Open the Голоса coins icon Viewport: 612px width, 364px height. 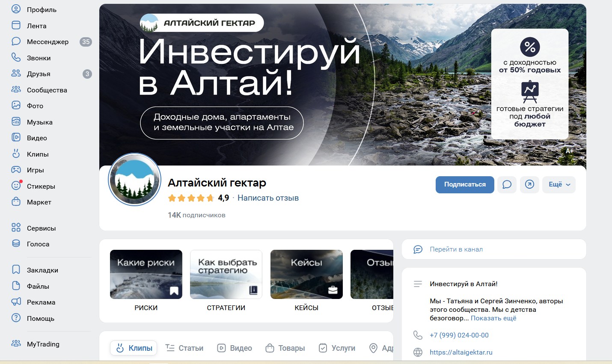[x=16, y=243]
